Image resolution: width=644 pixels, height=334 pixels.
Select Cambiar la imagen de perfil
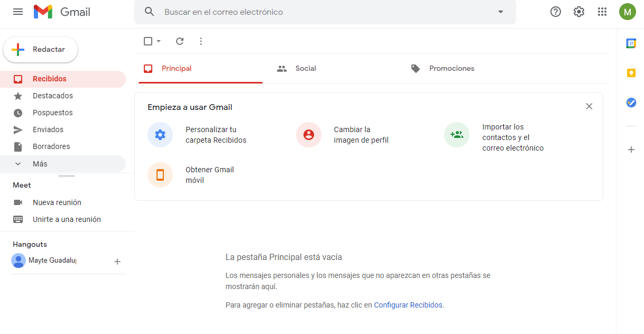coord(361,135)
